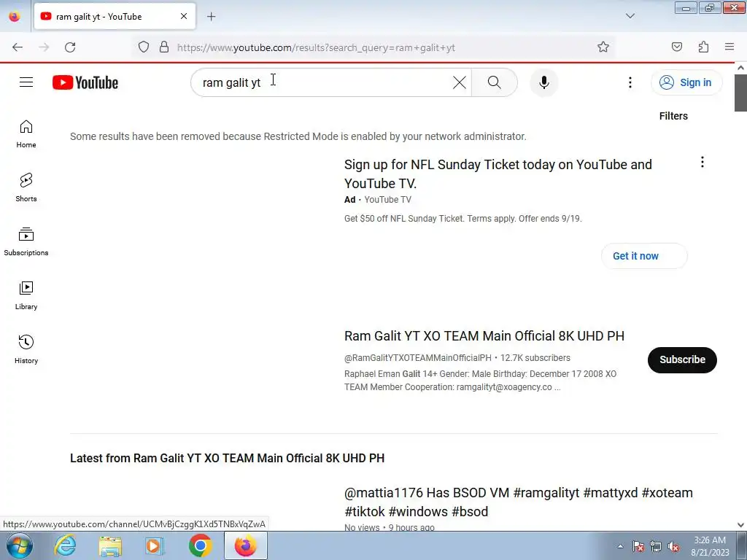Open the Windows Start menu

pyautogui.click(x=20, y=545)
